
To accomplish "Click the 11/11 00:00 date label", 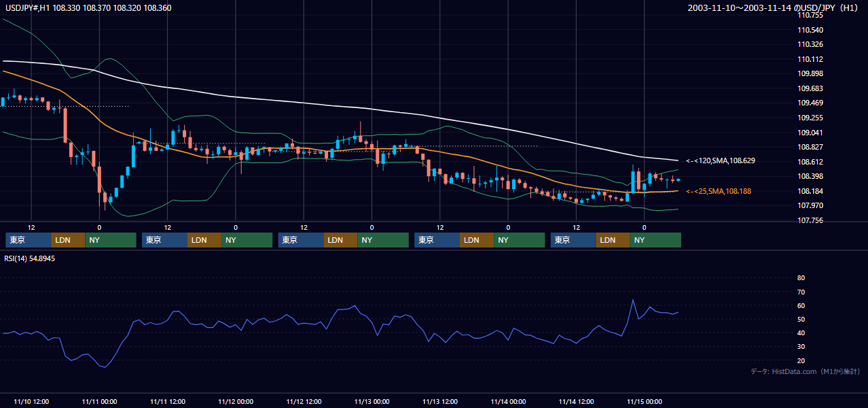I will (99, 401).
